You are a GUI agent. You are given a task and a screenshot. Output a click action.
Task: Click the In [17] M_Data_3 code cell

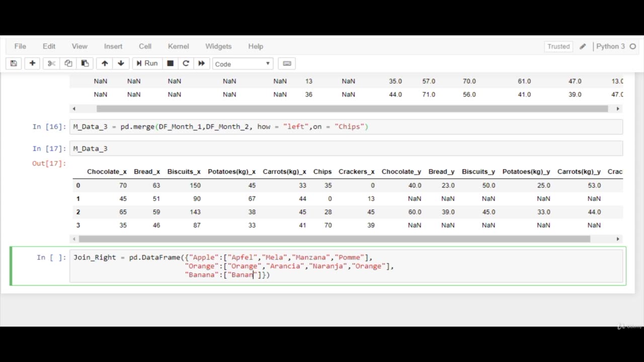(346, 148)
